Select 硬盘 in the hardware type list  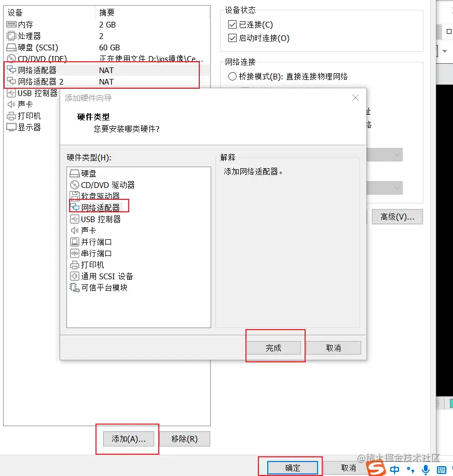click(x=89, y=173)
